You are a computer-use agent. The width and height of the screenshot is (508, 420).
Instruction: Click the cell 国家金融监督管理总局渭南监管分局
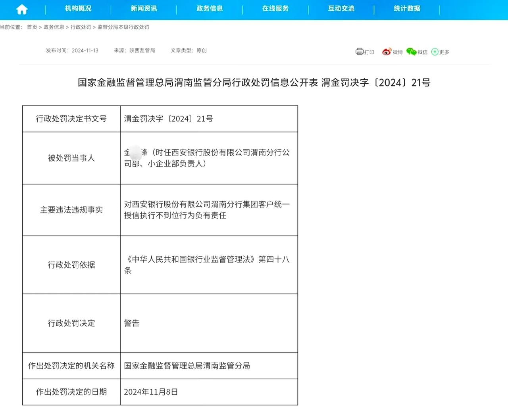pyautogui.click(x=209, y=366)
